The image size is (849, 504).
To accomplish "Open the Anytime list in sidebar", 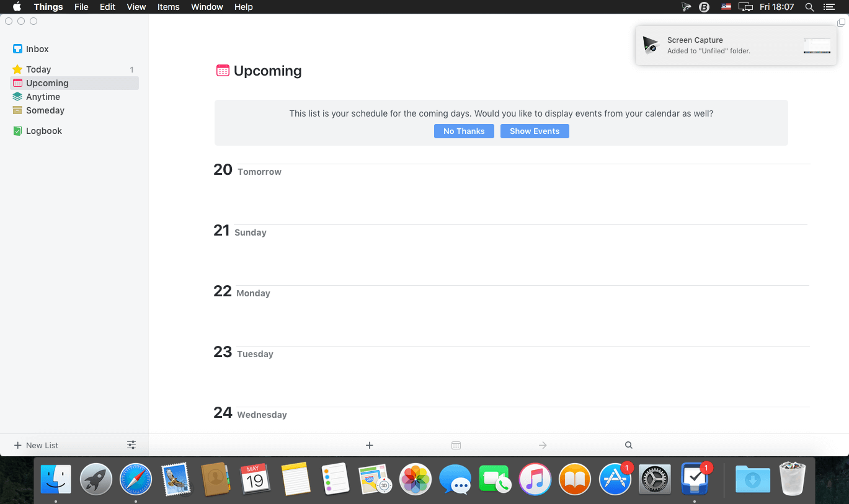I will 43,97.
